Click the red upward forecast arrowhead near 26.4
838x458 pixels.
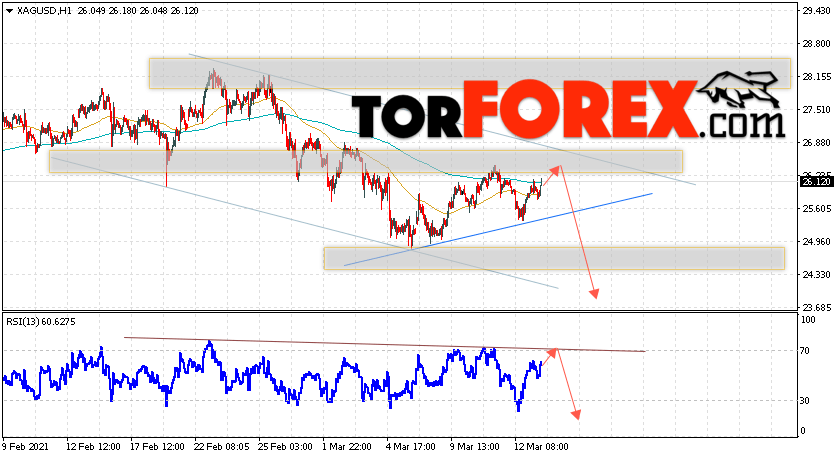(556, 170)
